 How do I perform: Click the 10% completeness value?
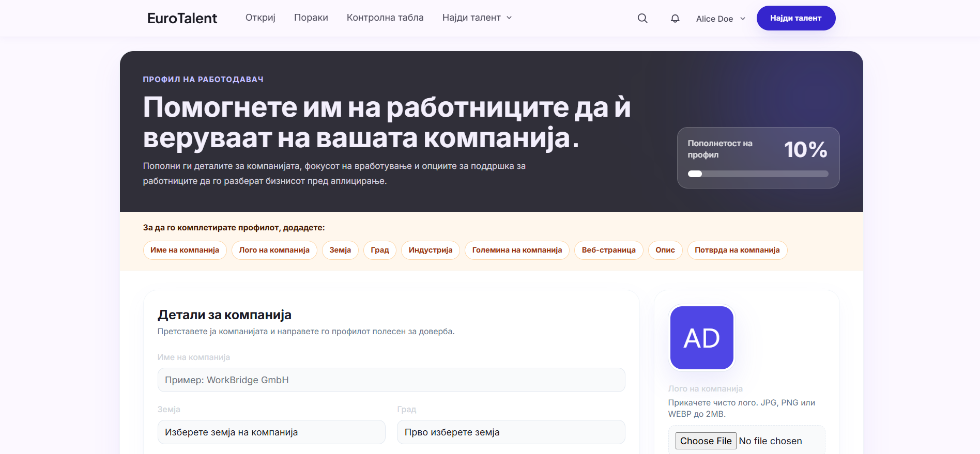(x=805, y=150)
